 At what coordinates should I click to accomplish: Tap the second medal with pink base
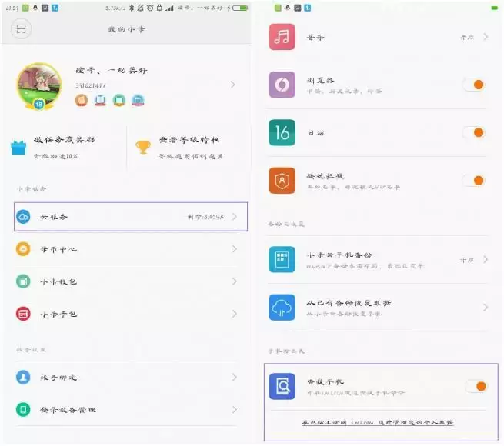[x=100, y=100]
